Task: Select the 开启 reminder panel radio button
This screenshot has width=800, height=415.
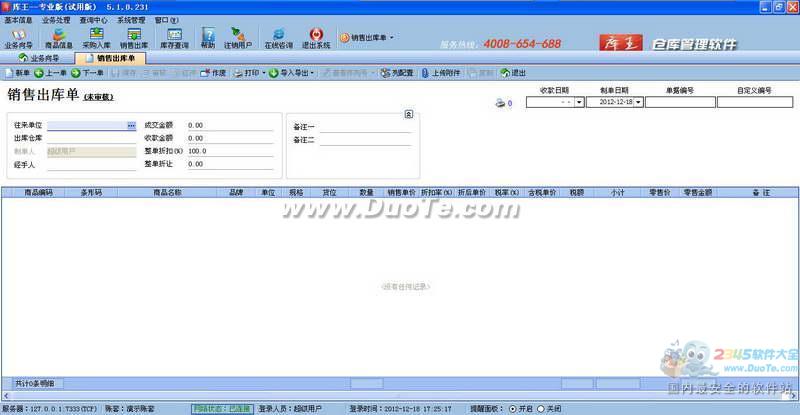Action: [x=514, y=408]
